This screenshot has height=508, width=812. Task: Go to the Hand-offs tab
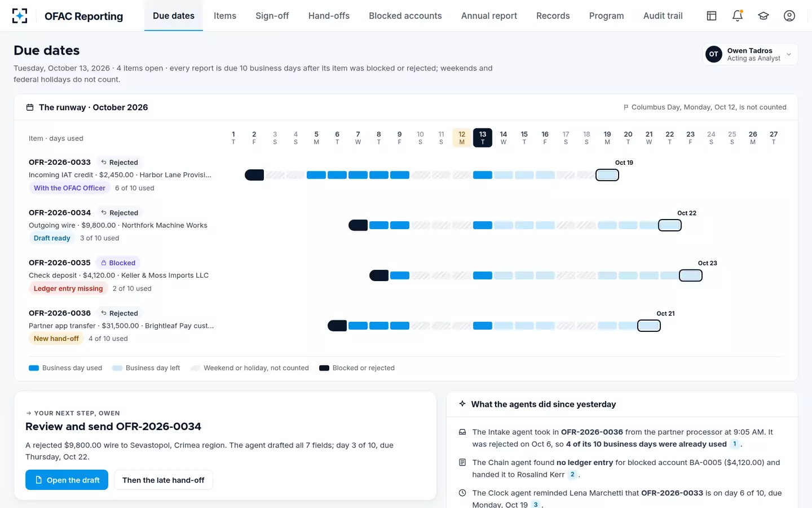329,16
